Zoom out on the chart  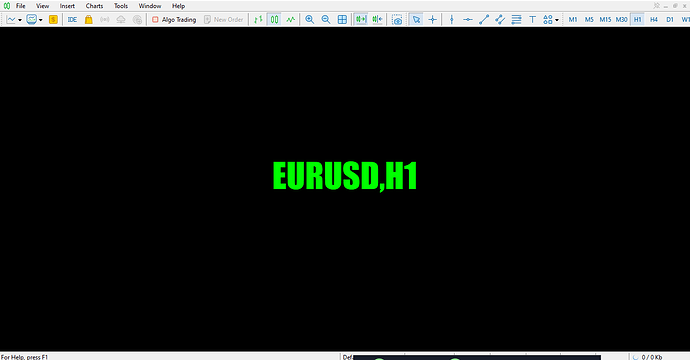326,19
